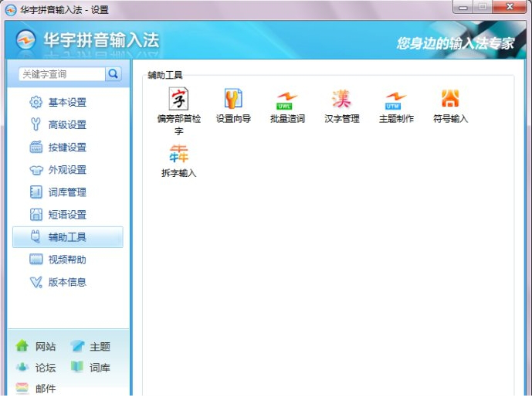Image resolution: width=532 pixels, height=411 pixels.
Task: Click the book icon beside 词库管理
Action: pyautogui.click(x=36, y=192)
